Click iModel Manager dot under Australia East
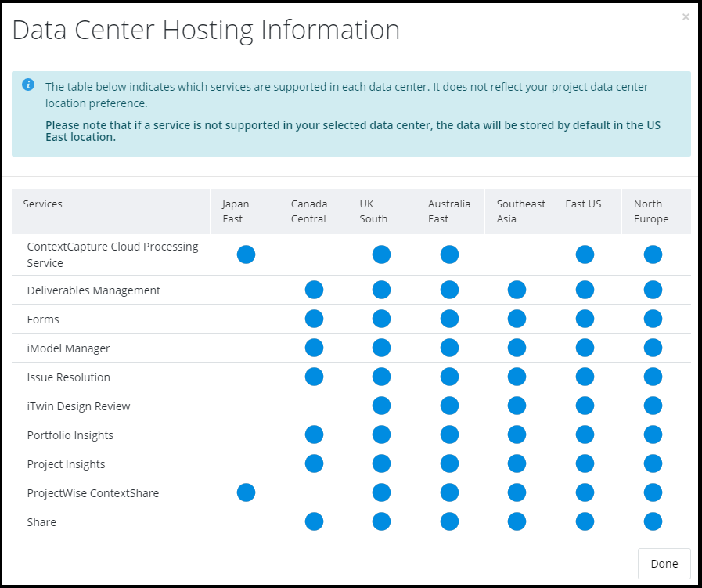 449,348
